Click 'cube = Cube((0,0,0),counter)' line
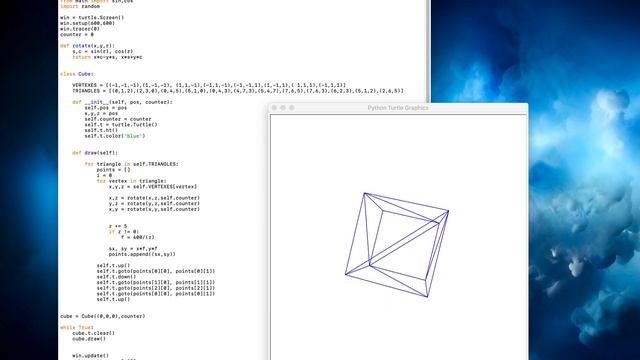640x360 pixels. [x=102, y=317]
